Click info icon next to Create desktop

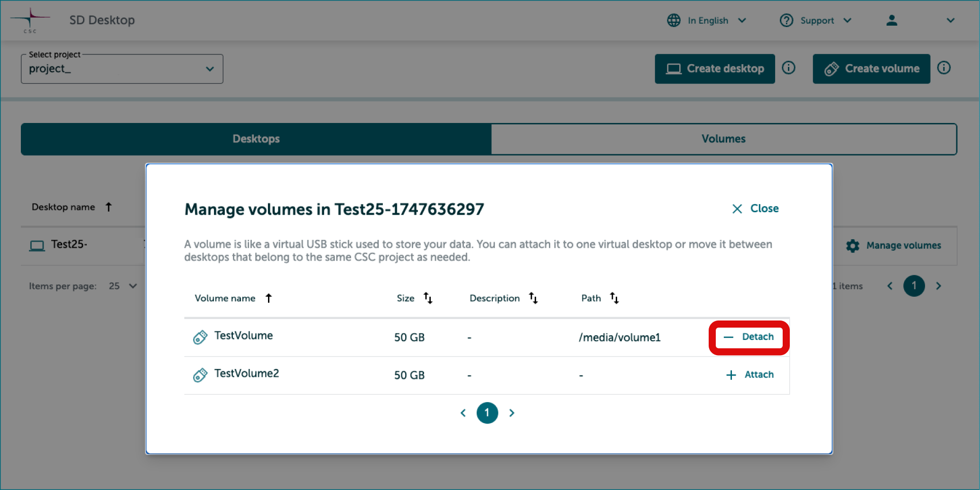point(789,68)
